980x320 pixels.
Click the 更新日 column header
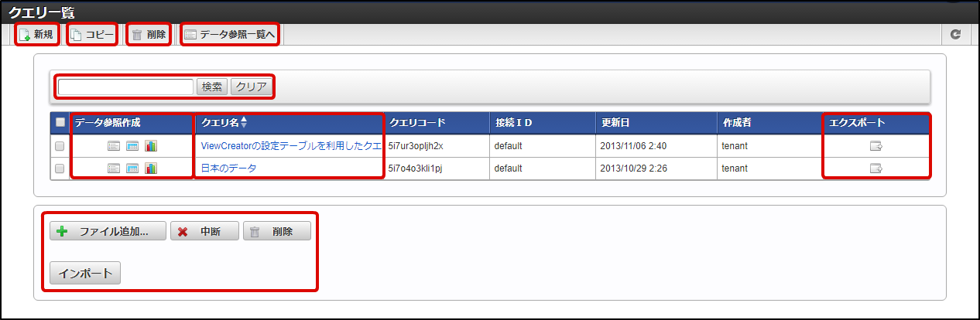[x=656, y=122]
